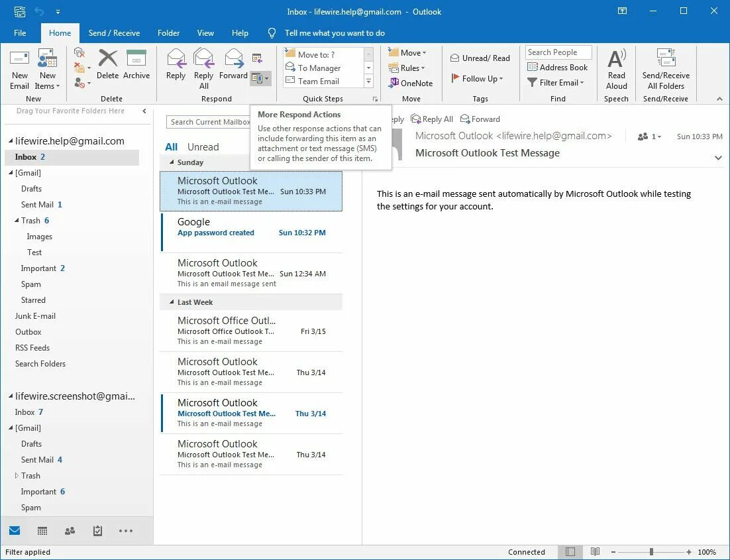Open the Move dropdown
Image resolution: width=730 pixels, height=560 pixels.
point(407,52)
